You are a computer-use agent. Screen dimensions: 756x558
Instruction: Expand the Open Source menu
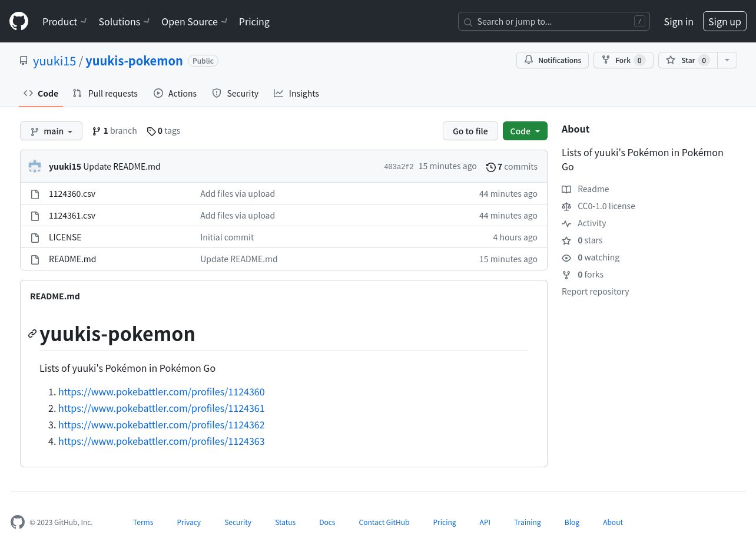tap(194, 21)
